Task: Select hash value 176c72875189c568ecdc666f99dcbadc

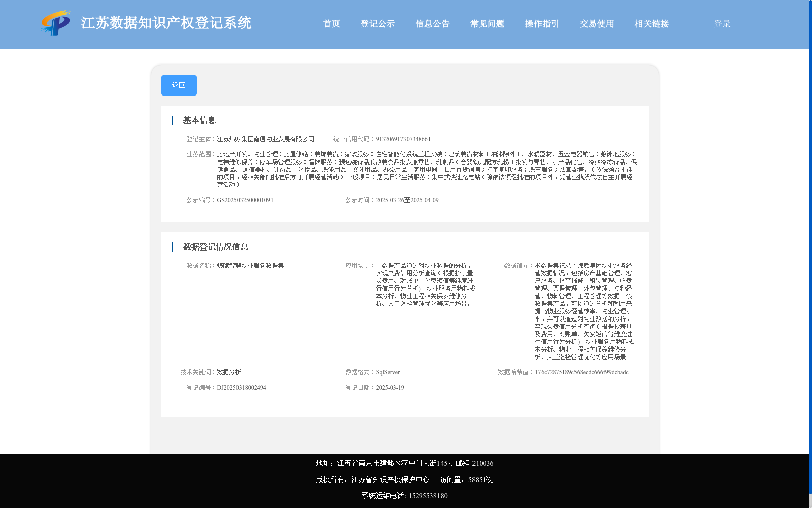Action: click(x=582, y=372)
